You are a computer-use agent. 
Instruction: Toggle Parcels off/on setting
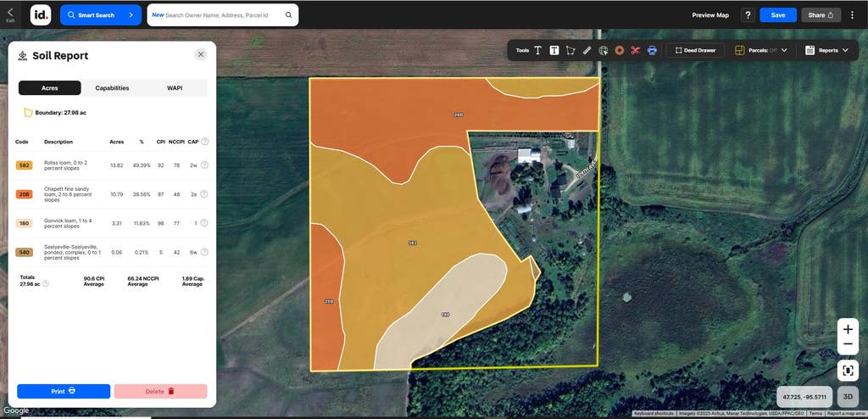(x=760, y=50)
